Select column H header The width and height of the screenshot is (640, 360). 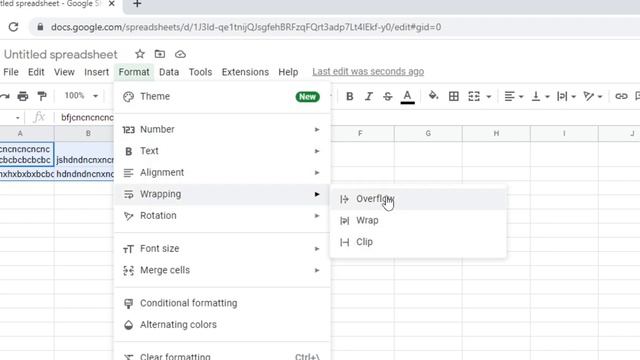coord(496,133)
